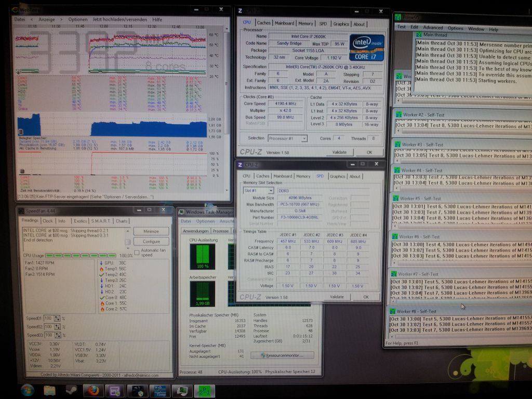The height and width of the screenshot is (399, 532).
Task: Click Validate in SPD CPU-Z window
Action: 337,297
